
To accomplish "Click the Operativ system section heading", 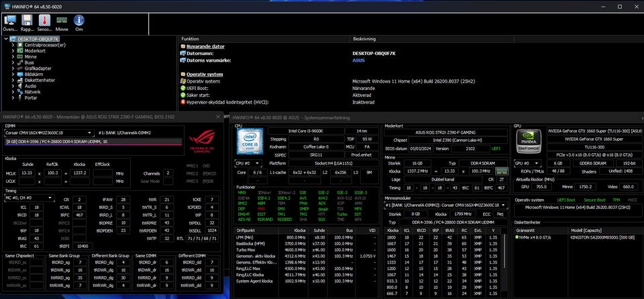I will click(205, 75).
